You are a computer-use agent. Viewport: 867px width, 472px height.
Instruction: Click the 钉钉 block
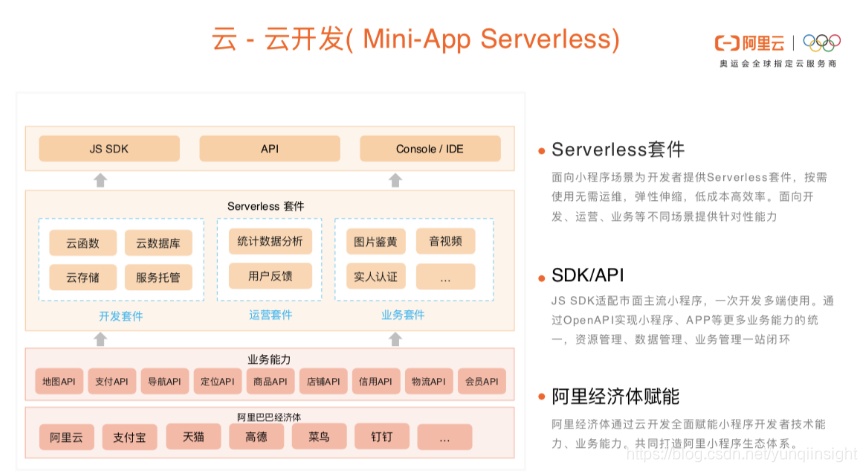[x=382, y=437]
